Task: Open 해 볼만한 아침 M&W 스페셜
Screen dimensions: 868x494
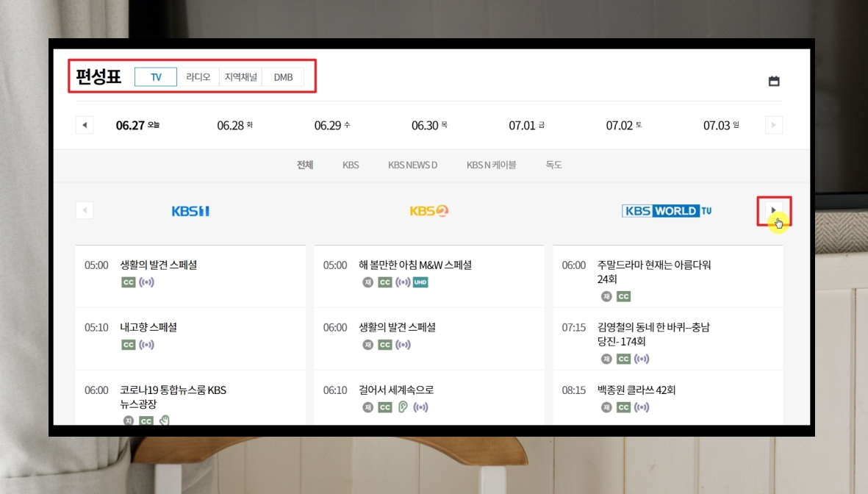Action: pos(415,265)
